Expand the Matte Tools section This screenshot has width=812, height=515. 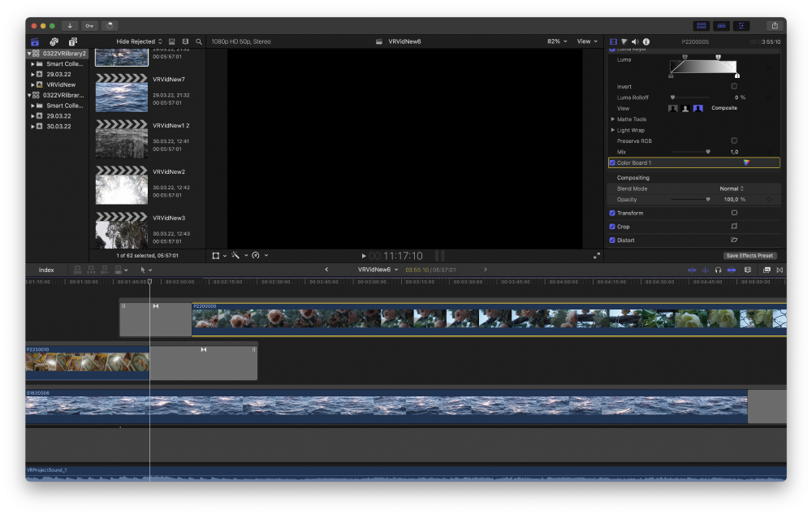point(613,119)
